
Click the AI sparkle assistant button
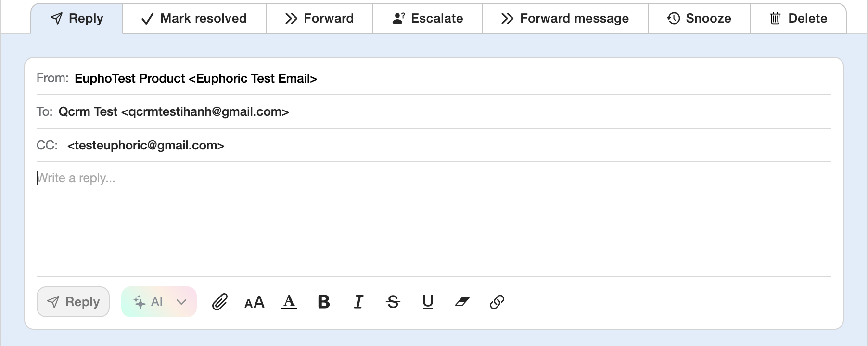click(x=148, y=302)
